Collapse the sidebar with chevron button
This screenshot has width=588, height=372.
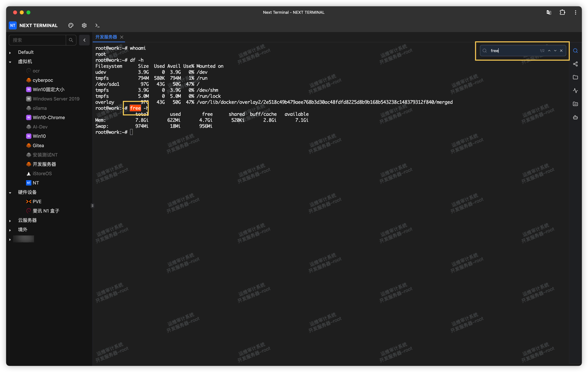[x=84, y=40]
